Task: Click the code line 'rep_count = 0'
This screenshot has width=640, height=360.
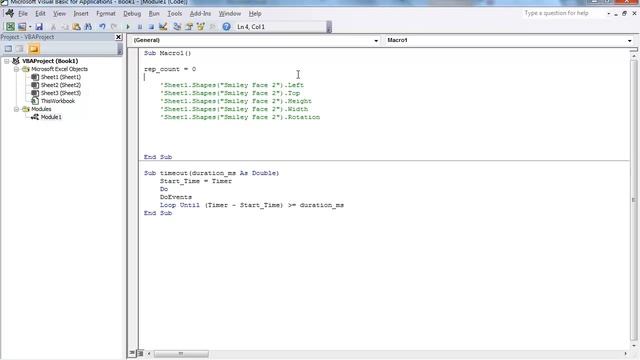Action: (x=170, y=69)
